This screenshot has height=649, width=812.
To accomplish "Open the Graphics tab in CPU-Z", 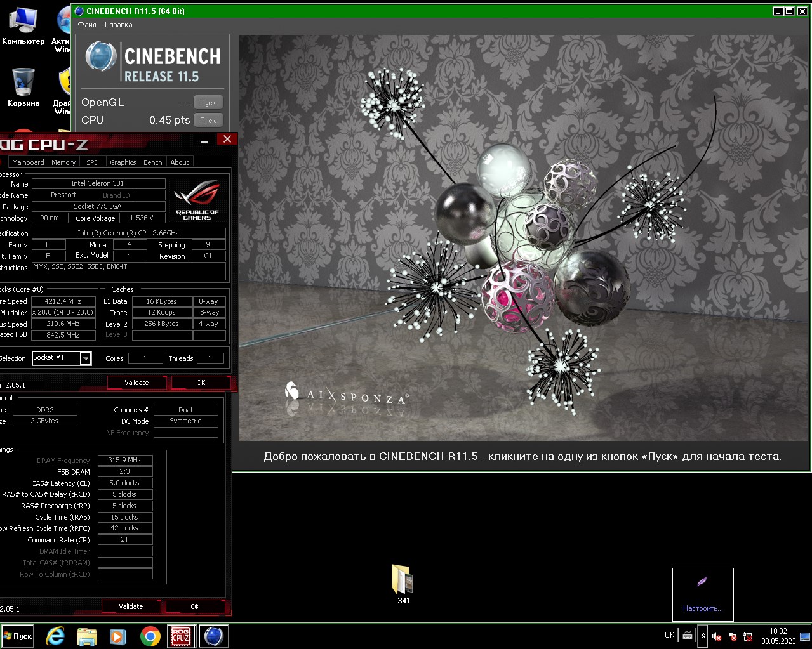I will pos(123,162).
